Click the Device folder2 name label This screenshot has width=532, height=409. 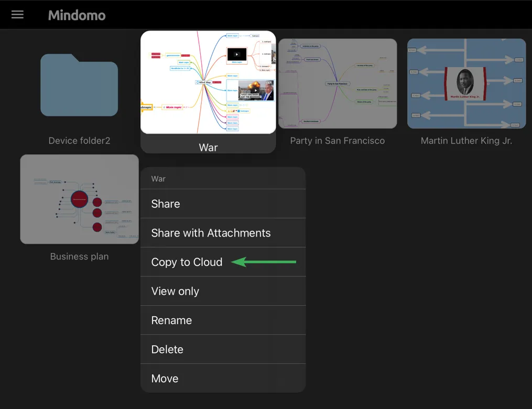[x=79, y=141]
